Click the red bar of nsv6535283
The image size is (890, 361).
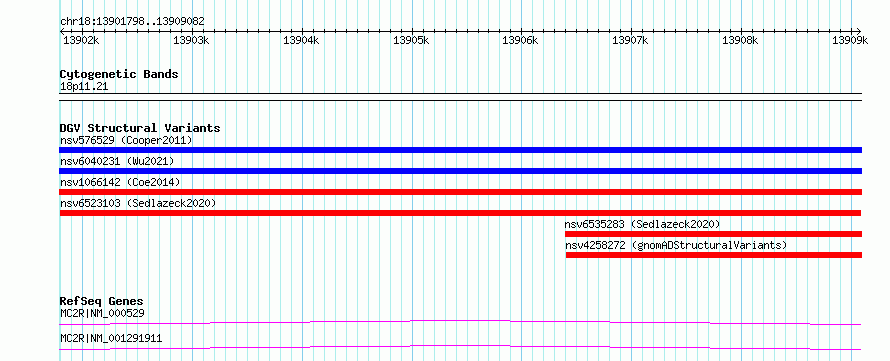point(713,234)
